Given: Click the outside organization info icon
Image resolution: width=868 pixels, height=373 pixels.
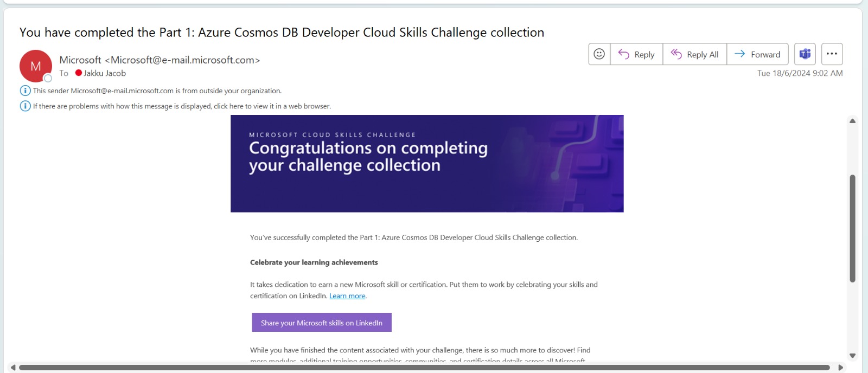Looking at the screenshot, I should (25, 91).
